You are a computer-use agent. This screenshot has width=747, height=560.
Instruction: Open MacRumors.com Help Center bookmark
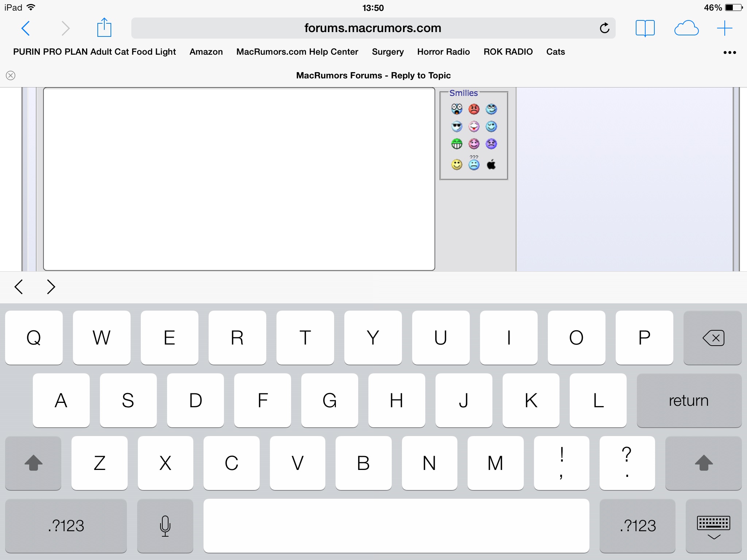pyautogui.click(x=297, y=52)
